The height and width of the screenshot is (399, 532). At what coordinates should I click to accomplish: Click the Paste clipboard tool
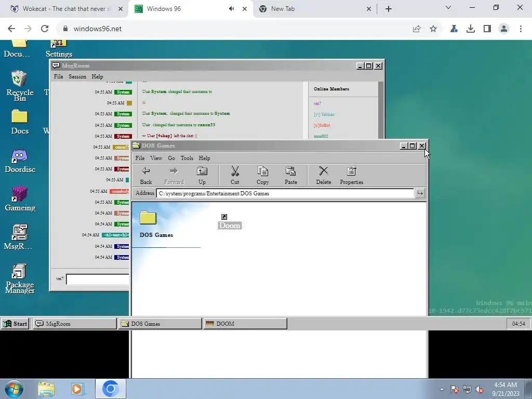(291, 175)
